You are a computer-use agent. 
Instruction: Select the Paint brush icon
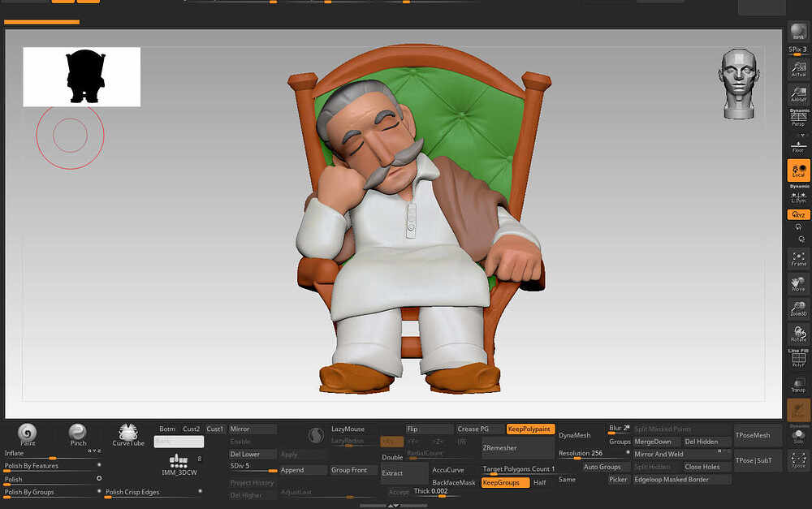click(28, 434)
